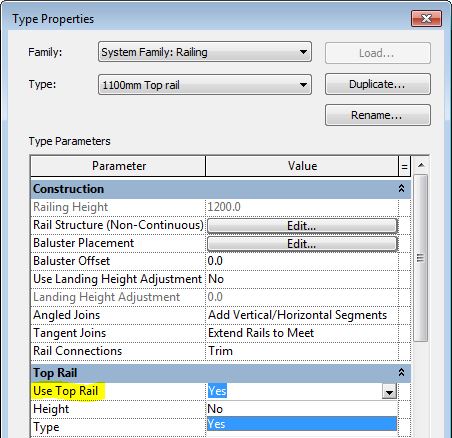
Task: Collapse the Top Rail group chevron
Action: click(x=401, y=372)
